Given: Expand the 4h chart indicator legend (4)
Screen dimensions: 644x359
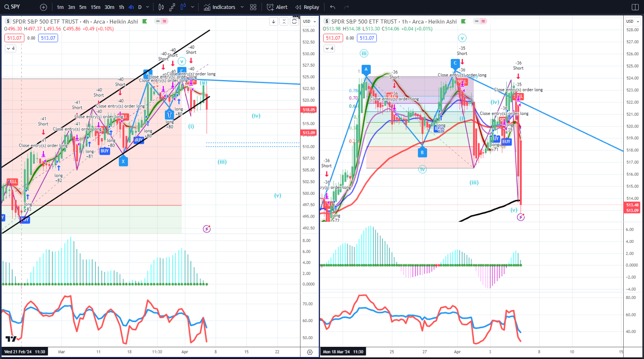Looking at the screenshot, I should 11,48.
